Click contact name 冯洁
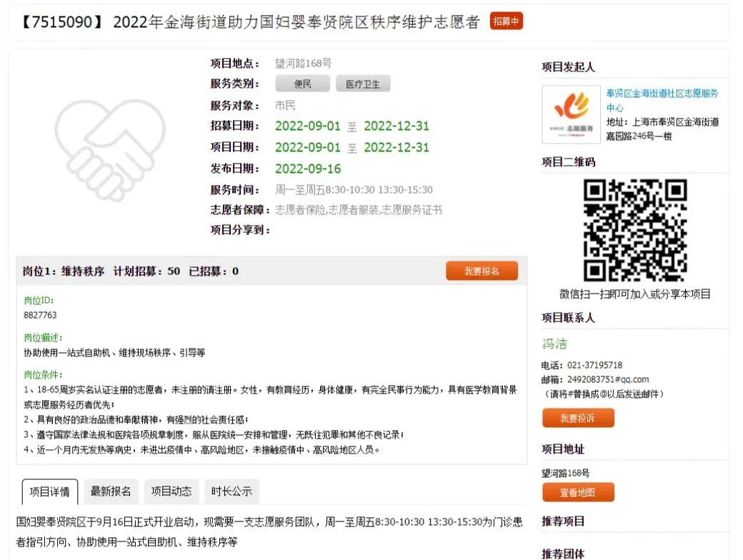 [x=554, y=344]
